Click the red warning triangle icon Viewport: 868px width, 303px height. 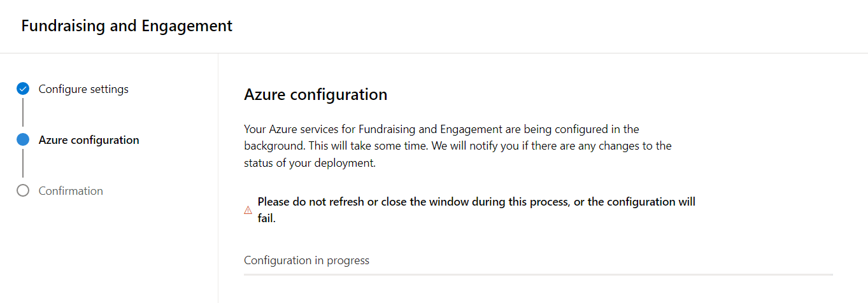pos(248,210)
